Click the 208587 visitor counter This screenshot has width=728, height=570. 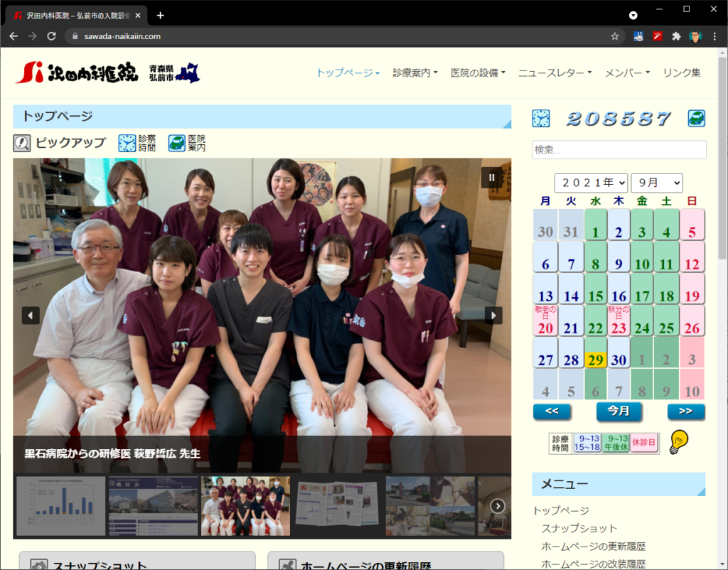point(619,119)
